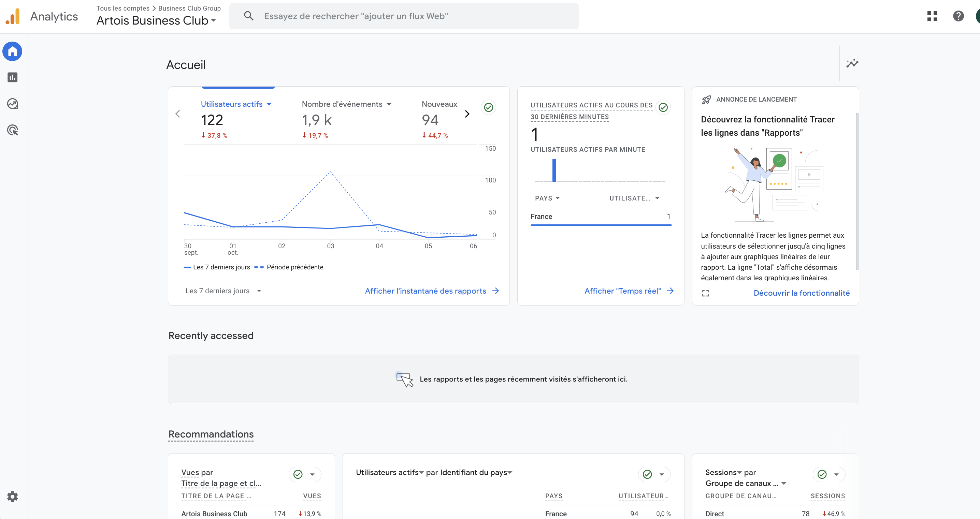The width and height of the screenshot is (980, 519).
Task: Open the Reports icon in sidebar
Action: [x=13, y=77]
